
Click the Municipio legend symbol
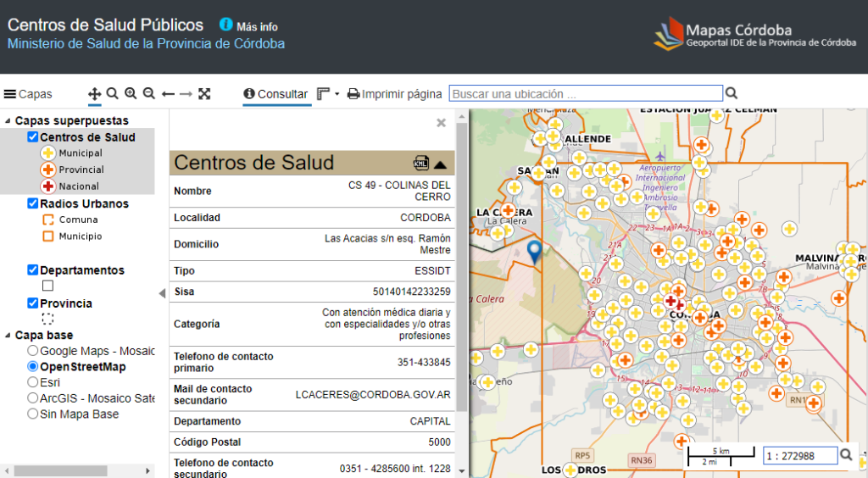(x=48, y=236)
